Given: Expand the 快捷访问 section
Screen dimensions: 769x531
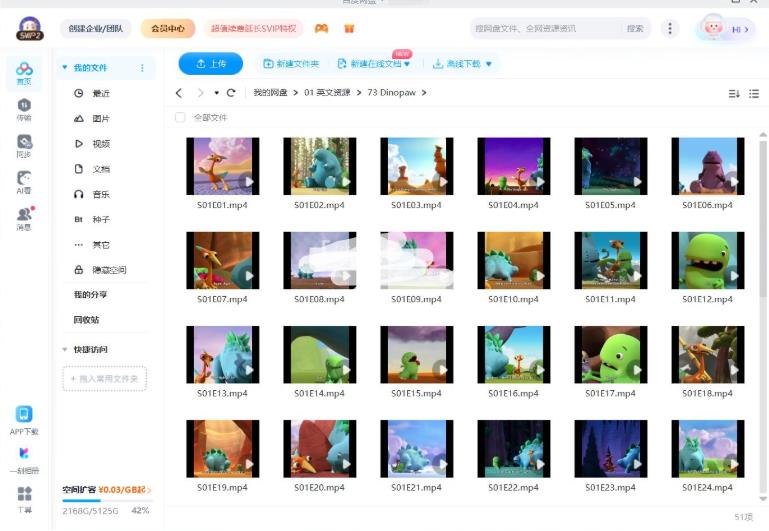Looking at the screenshot, I should click(x=65, y=349).
